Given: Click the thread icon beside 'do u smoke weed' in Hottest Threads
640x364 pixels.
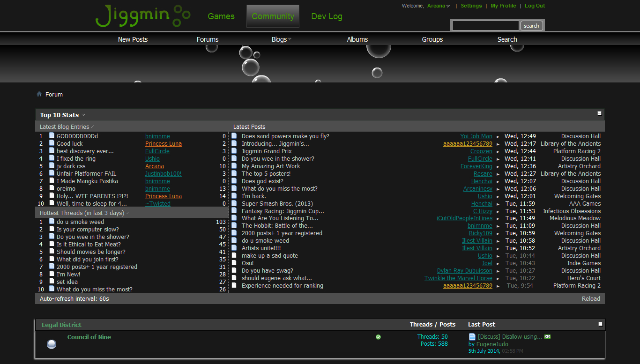Looking at the screenshot, I should click(52, 222).
